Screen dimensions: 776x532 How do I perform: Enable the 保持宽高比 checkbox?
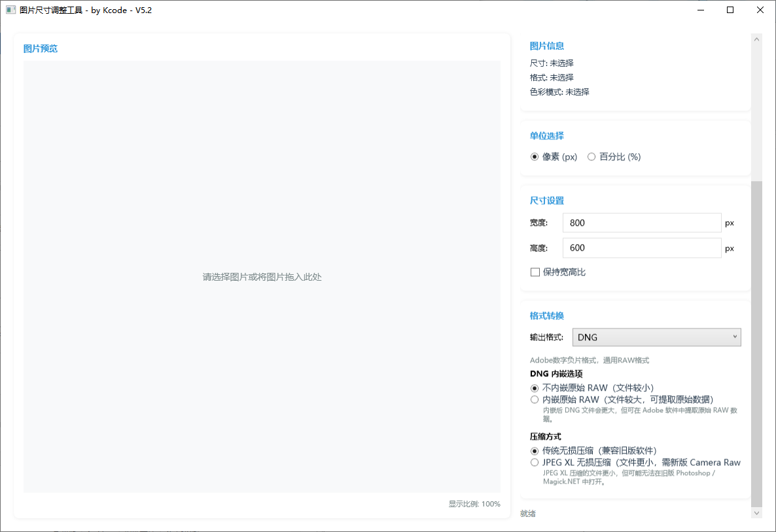coord(535,272)
